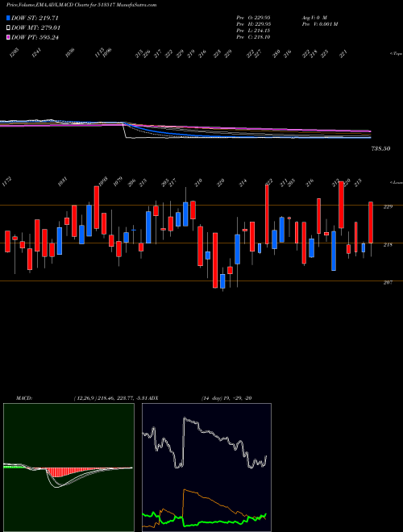Click the Pre C: 218.10 value

point(253,37)
